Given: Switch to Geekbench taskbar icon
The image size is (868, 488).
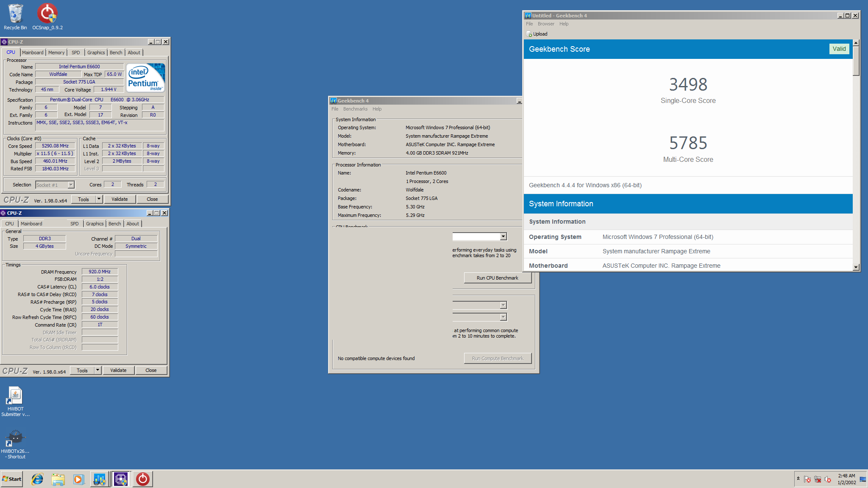Looking at the screenshot, I should click(x=100, y=479).
